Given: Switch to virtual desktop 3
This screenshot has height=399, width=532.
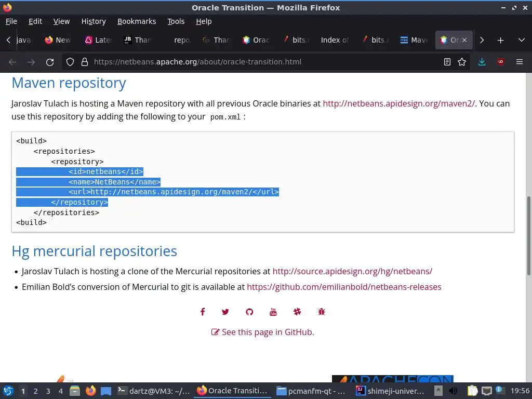Looking at the screenshot, I should click(x=48, y=391).
